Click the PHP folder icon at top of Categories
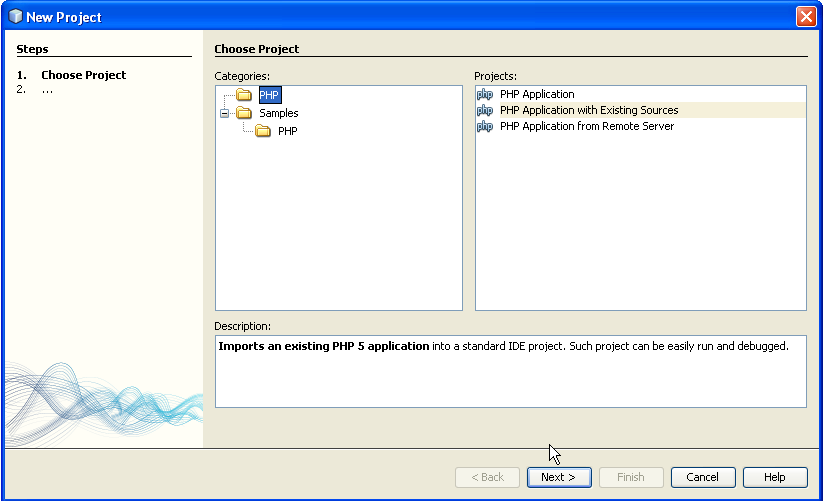This screenshot has width=823, height=501. click(x=244, y=95)
